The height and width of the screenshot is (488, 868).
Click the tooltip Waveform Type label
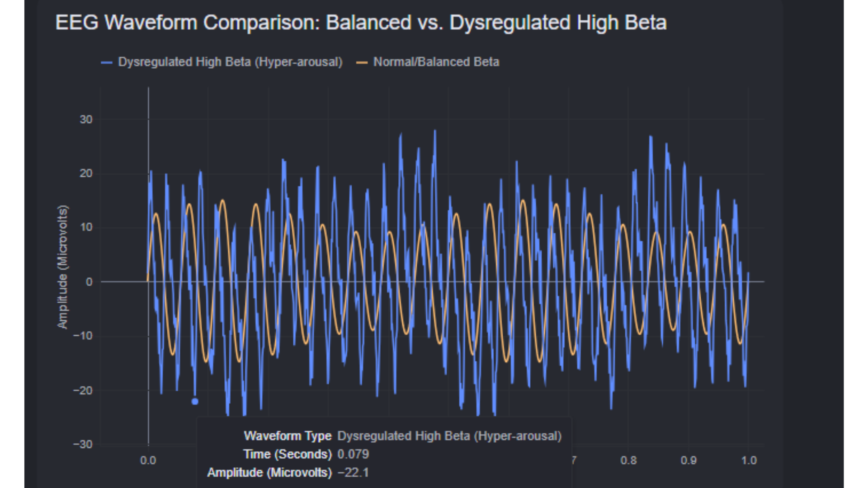(288, 436)
